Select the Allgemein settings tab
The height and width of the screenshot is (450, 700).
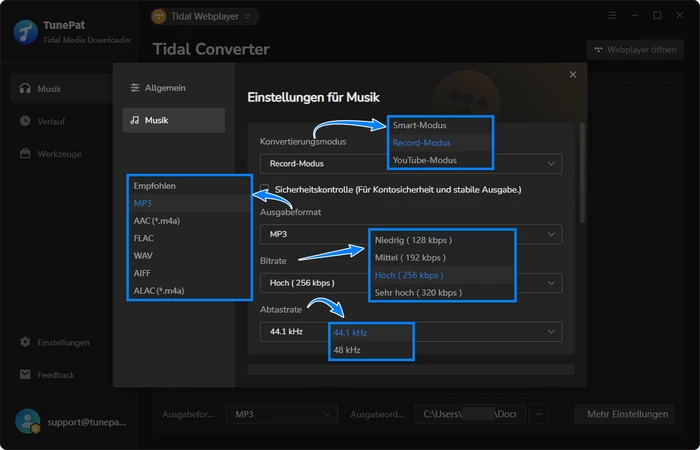pyautogui.click(x=174, y=88)
